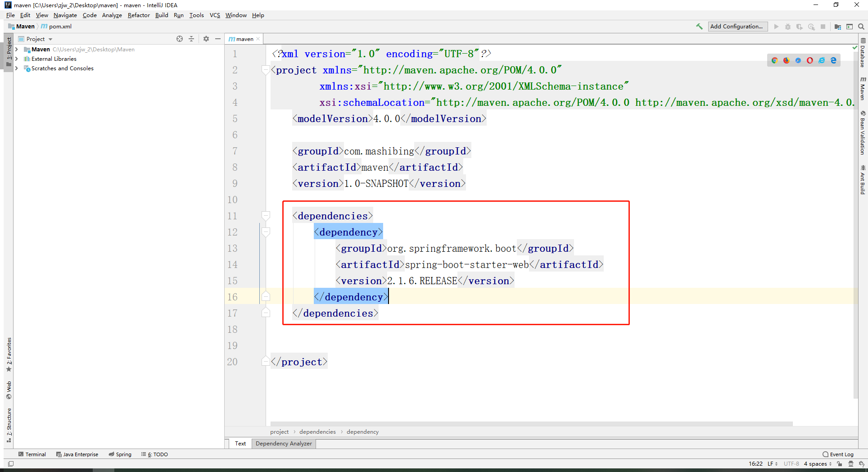
Task: Click the Add Configuration button
Action: [x=737, y=27]
